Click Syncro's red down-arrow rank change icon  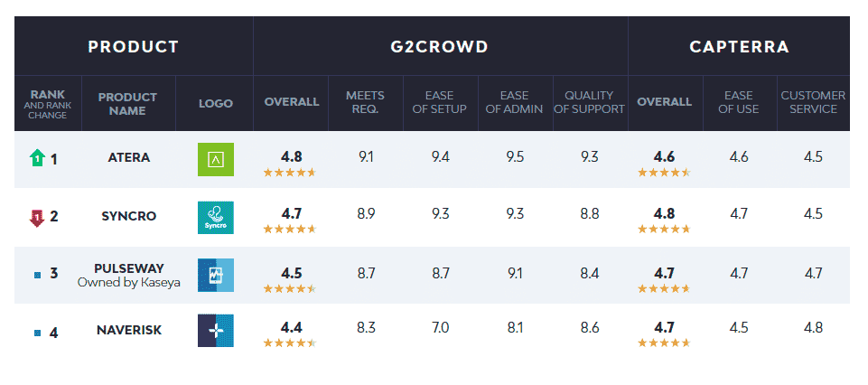[36, 219]
